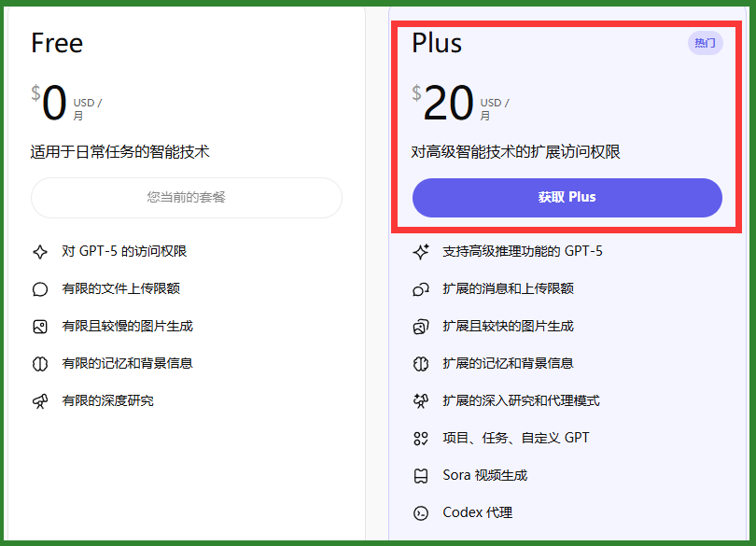
Task: Click the telescope icon next to 扩展的深入研究和代理模式
Action: 421,401
